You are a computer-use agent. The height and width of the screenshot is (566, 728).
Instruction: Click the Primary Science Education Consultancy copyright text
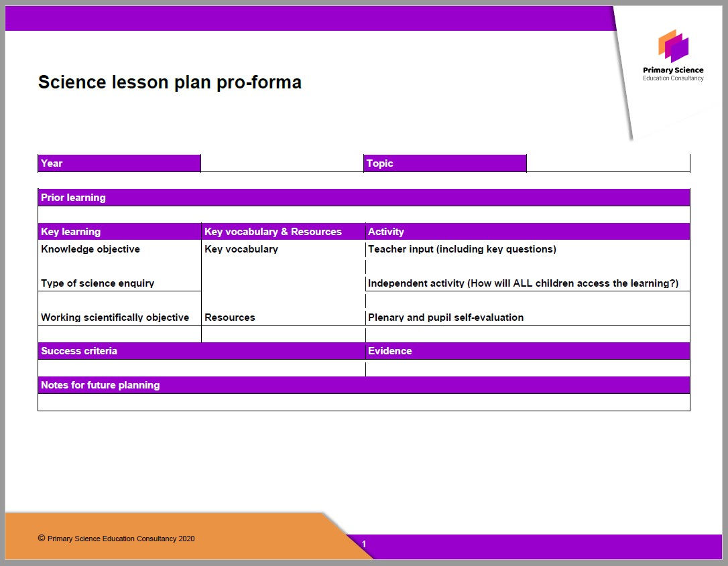coord(116,538)
